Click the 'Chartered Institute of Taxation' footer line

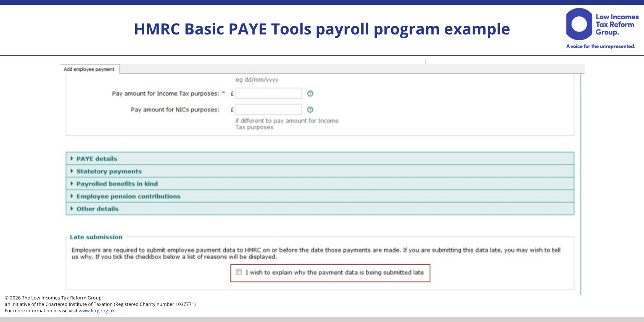tap(100, 304)
